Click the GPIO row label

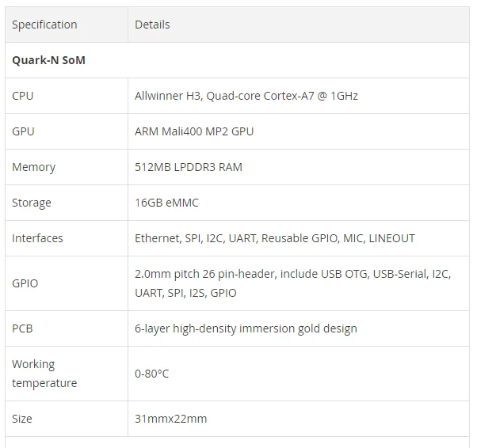coord(25,283)
